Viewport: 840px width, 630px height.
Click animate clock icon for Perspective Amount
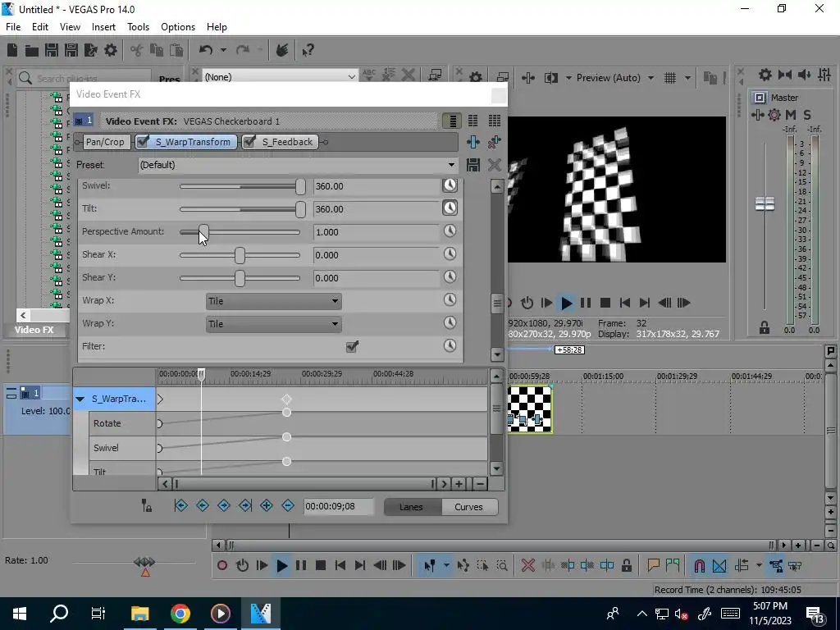click(450, 231)
